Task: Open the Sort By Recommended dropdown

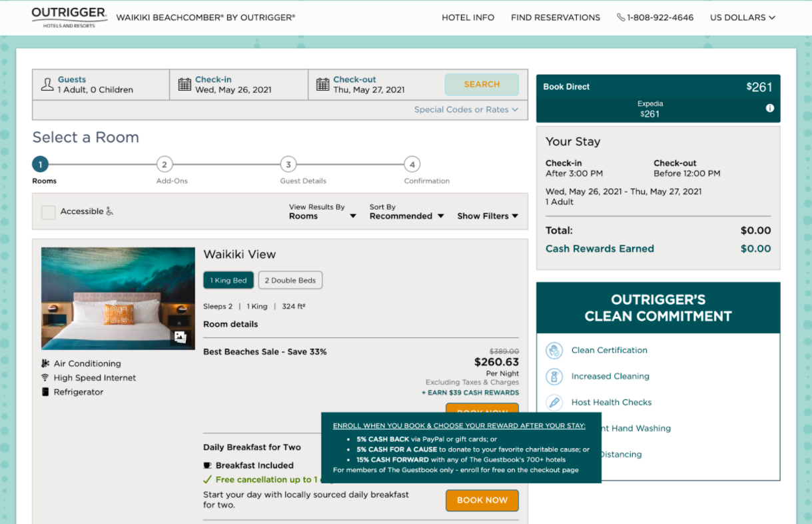Action: pos(406,211)
